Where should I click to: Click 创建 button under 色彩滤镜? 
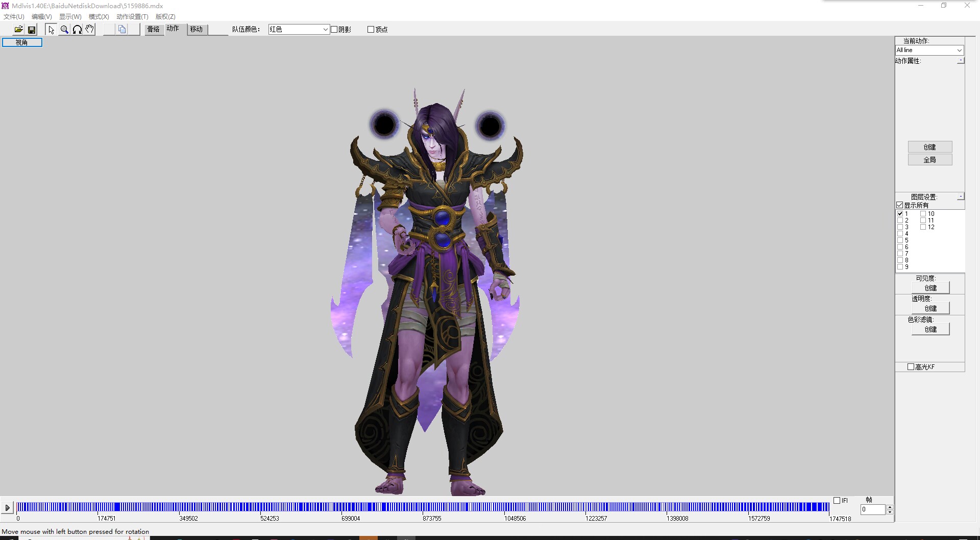[930, 329]
